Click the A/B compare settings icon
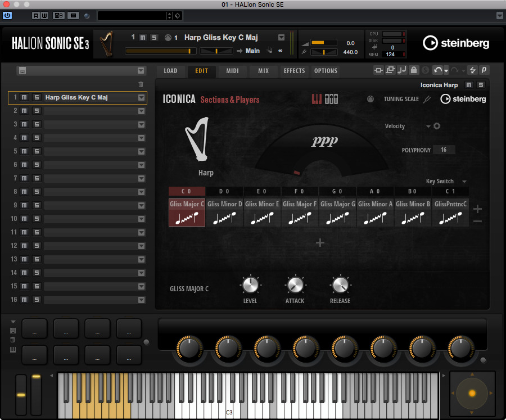Viewport: 506px width, 420px height. [x=58, y=16]
